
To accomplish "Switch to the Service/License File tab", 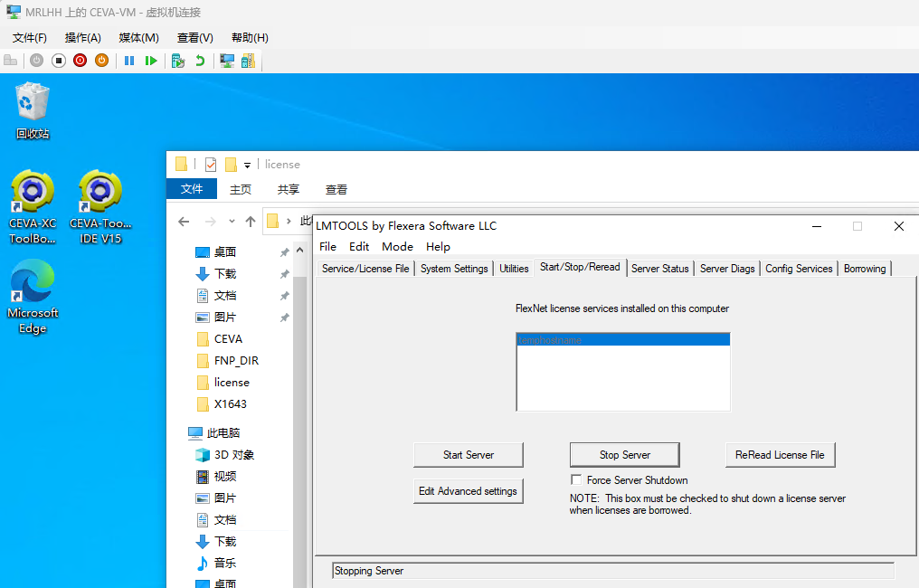I will tap(365, 269).
